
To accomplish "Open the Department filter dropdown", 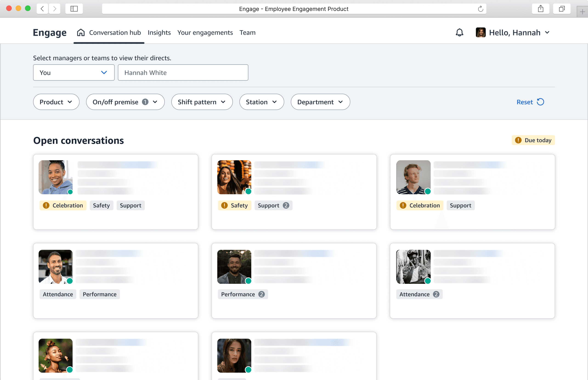I will (x=320, y=102).
